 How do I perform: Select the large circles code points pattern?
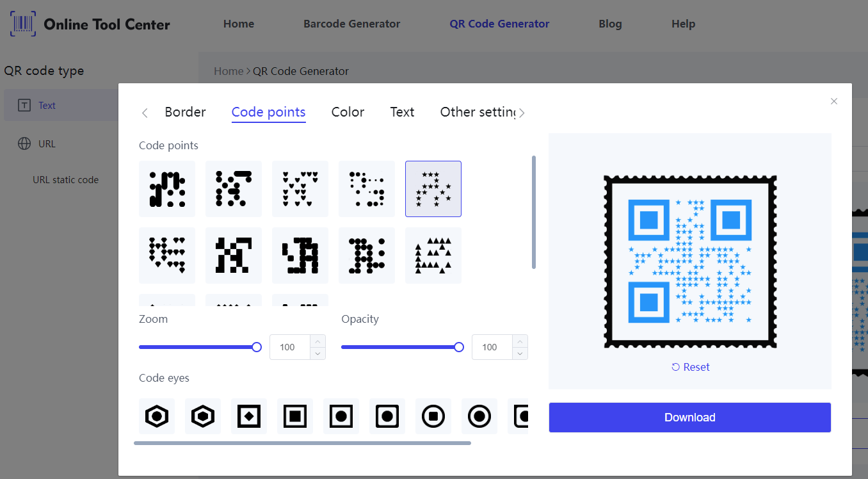367,256
